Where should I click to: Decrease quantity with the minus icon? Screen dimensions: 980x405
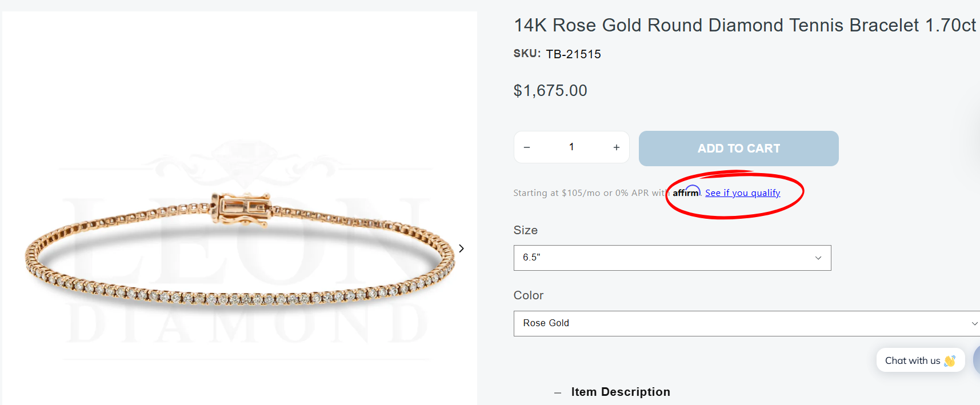pyautogui.click(x=527, y=147)
